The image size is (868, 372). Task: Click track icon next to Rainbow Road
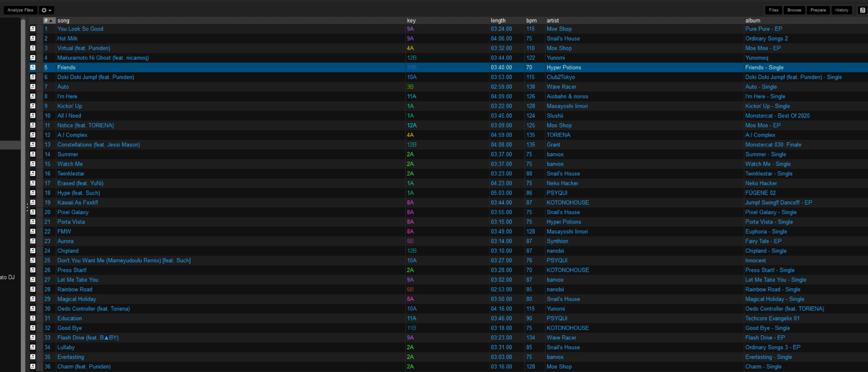33,290
